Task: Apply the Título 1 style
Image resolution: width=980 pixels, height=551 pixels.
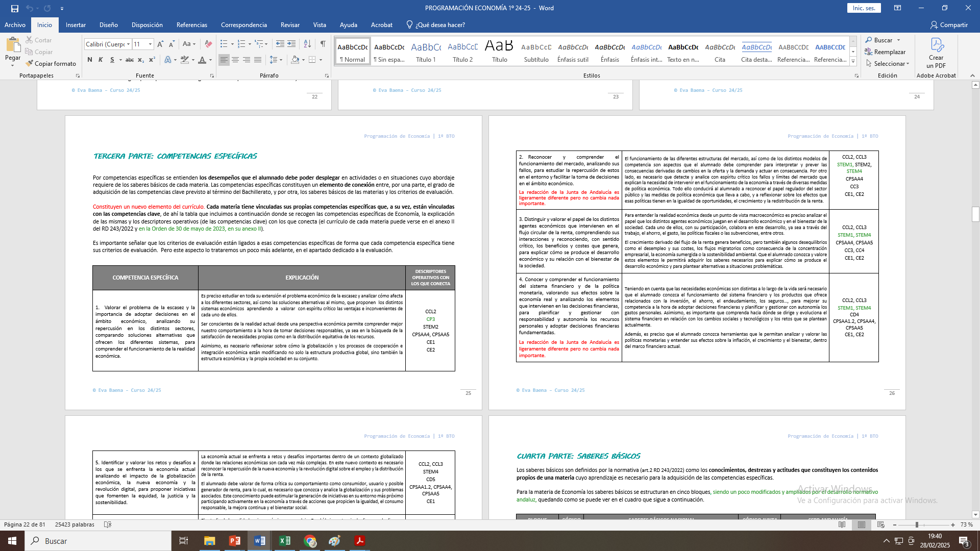Action: 426,52
